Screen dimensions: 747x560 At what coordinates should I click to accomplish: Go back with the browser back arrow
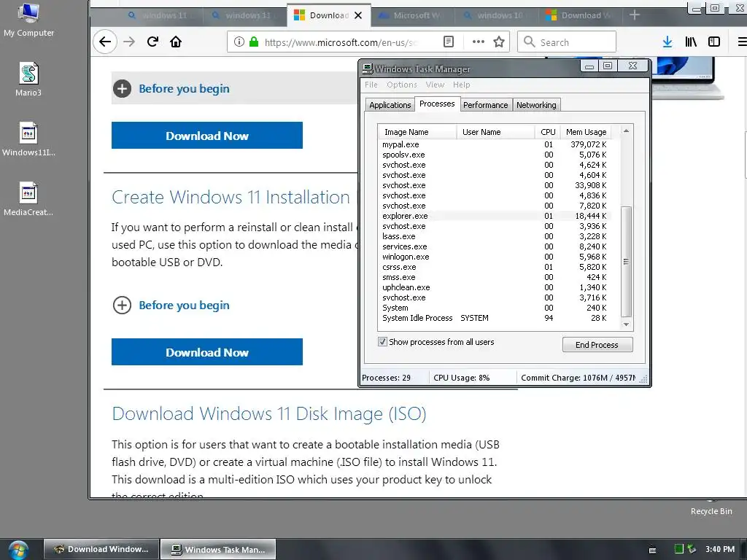coord(105,42)
